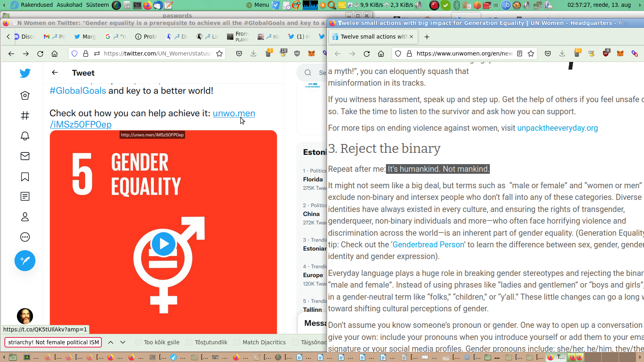This screenshot has width=644, height=362.
Task: Open Twitter Lists icon
Action: [x=25, y=197]
